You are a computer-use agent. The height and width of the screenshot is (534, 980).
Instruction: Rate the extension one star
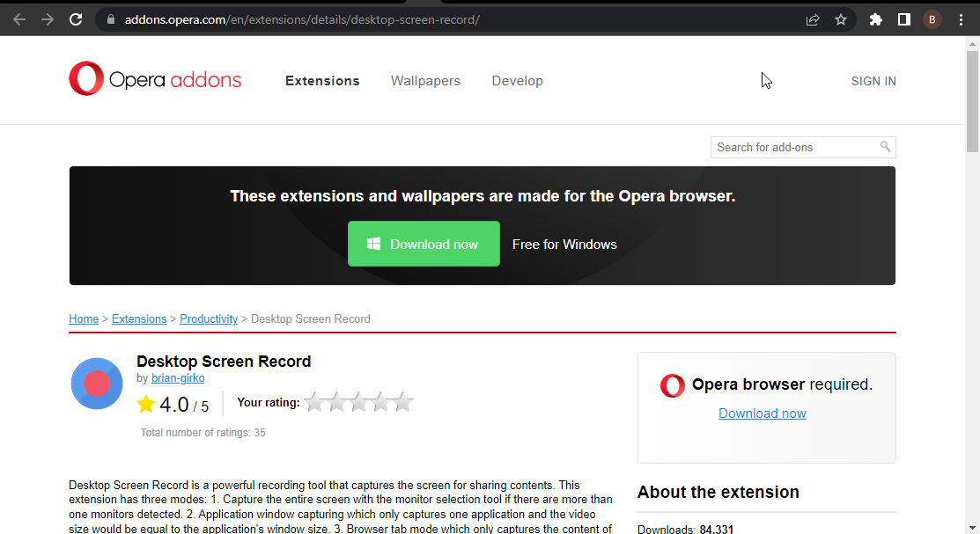pos(314,402)
